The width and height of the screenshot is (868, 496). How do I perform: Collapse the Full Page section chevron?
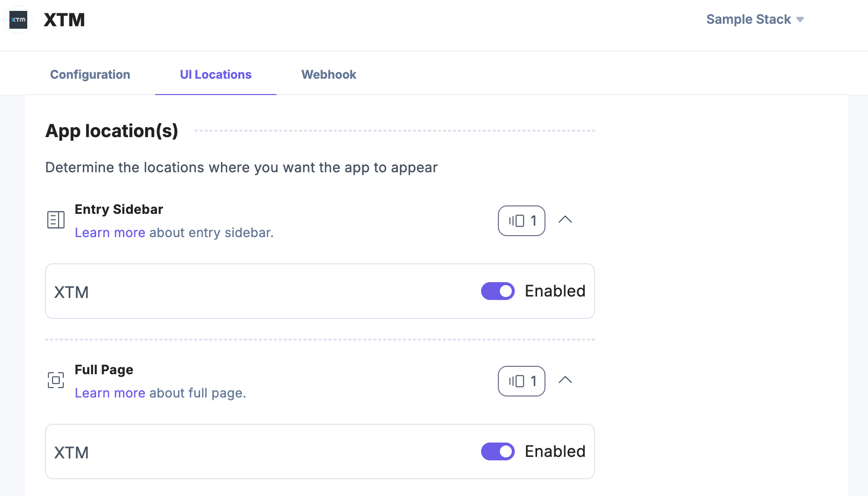565,380
